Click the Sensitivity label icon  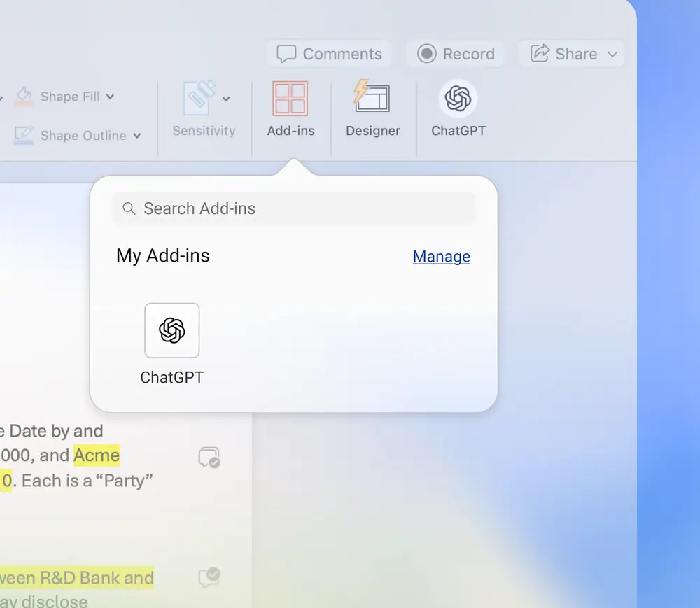tap(199, 98)
